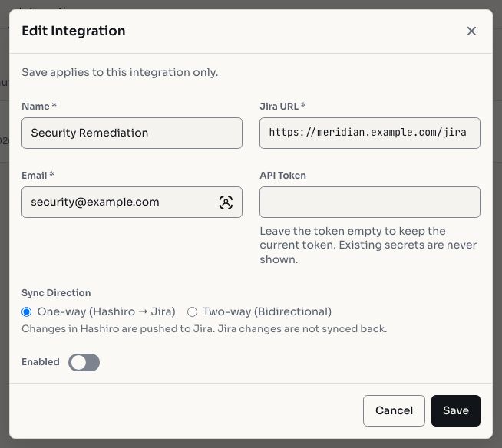Click the 'Edit Integration' dialog title
Viewport: 502px width, 448px height.
(x=74, y=31)
